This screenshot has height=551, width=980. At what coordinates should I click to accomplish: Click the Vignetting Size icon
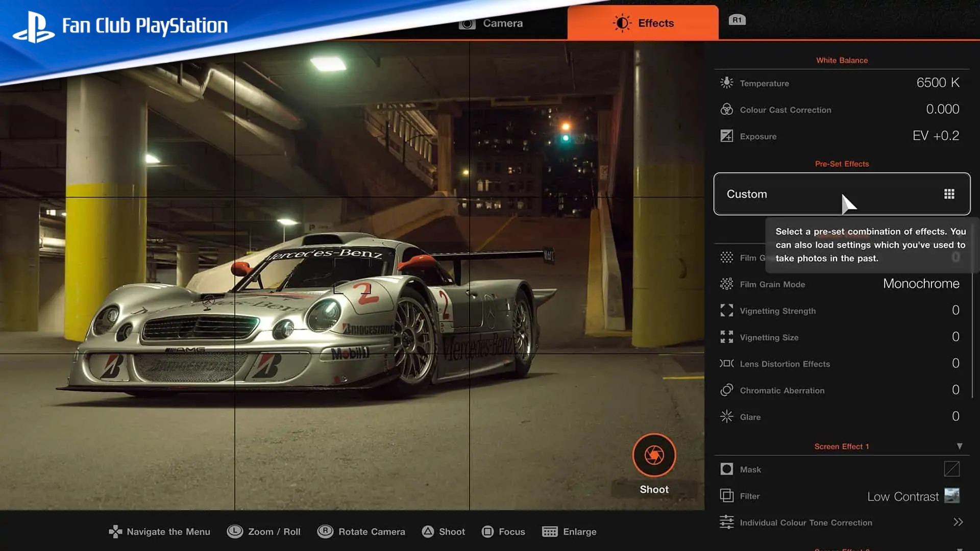tap(727, 337)
